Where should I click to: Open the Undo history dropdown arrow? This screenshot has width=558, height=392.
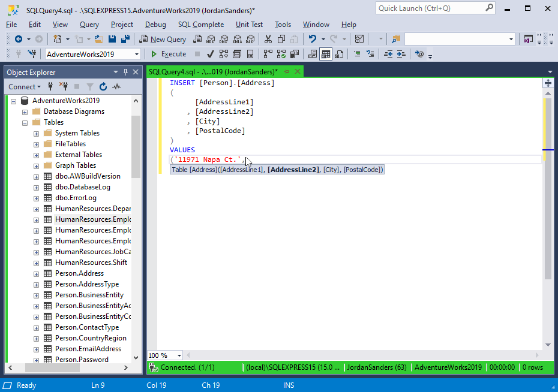pos(323,39)
